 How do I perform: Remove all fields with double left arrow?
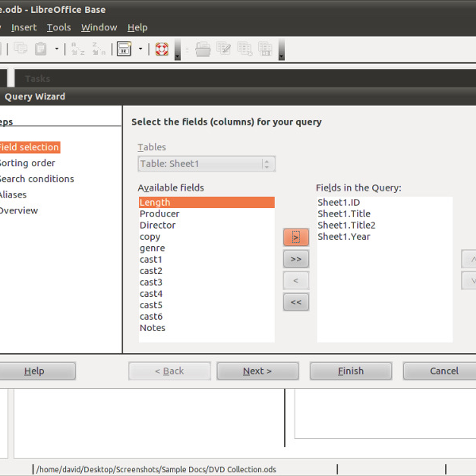pyautogui.click(x=296, y=302)
